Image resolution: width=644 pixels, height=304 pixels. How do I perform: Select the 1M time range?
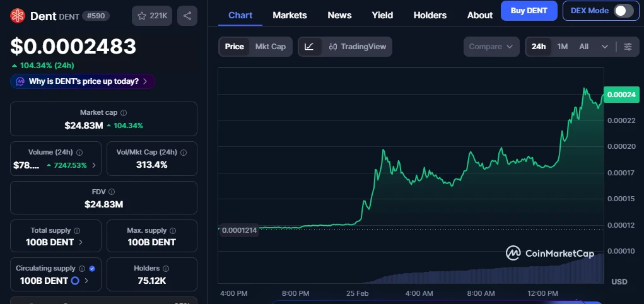(562, 47)
